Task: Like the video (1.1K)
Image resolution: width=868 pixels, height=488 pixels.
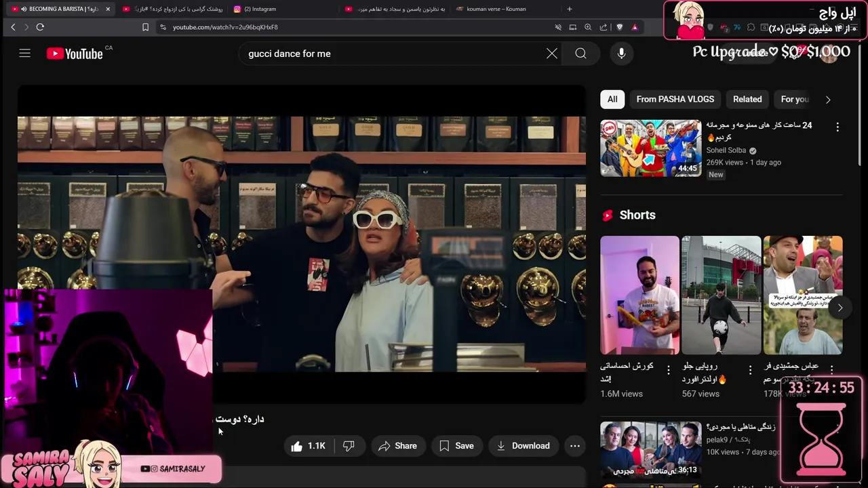Action: click(x=309, y=446)
